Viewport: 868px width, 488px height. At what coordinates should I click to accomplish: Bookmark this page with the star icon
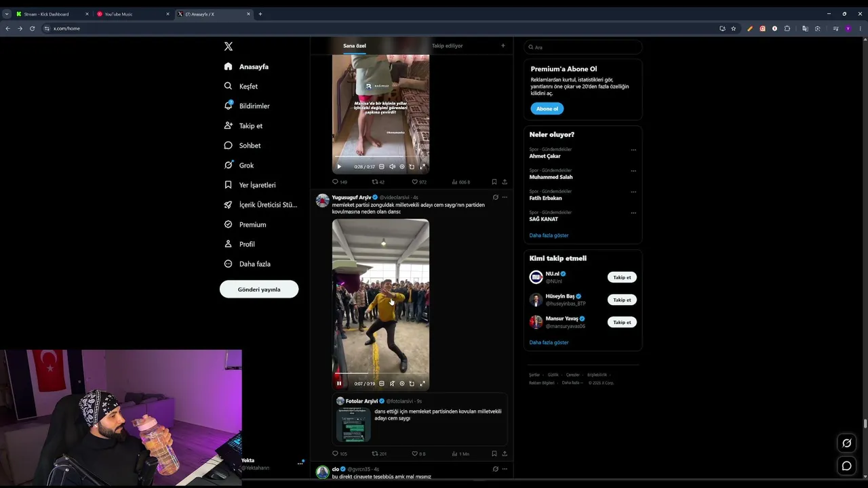(734, 28)
